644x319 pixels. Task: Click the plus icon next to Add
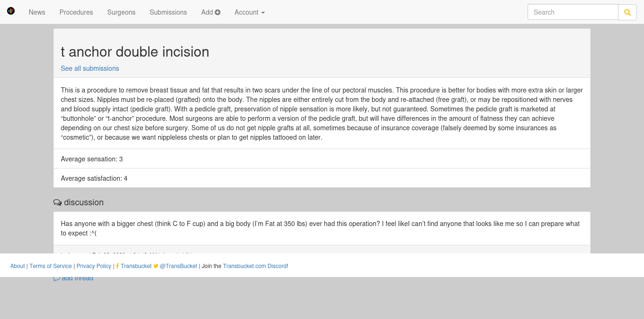point(218,12)
